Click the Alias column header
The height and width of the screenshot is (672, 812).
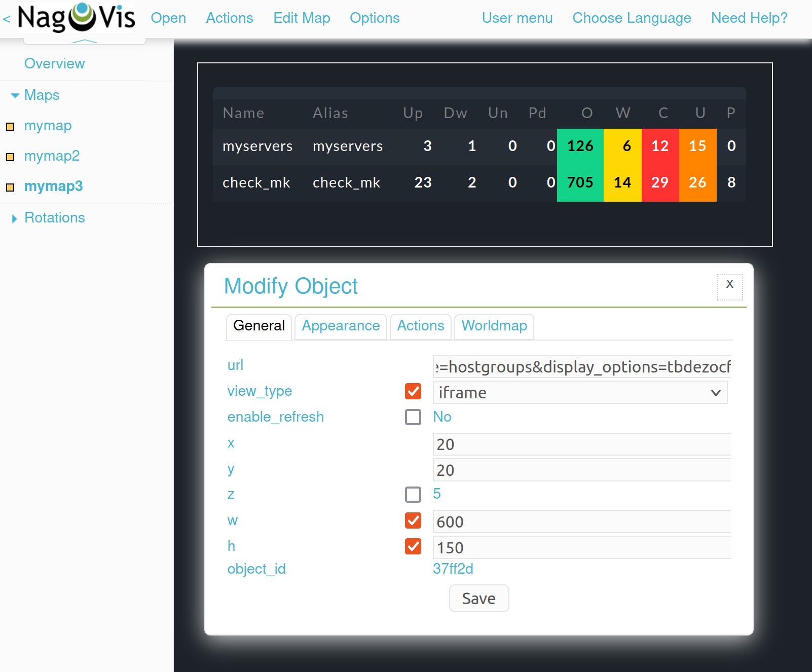point(330,114)
